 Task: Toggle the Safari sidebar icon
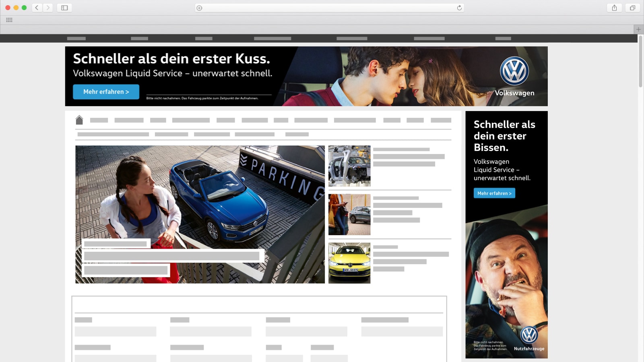click(64, 8)
